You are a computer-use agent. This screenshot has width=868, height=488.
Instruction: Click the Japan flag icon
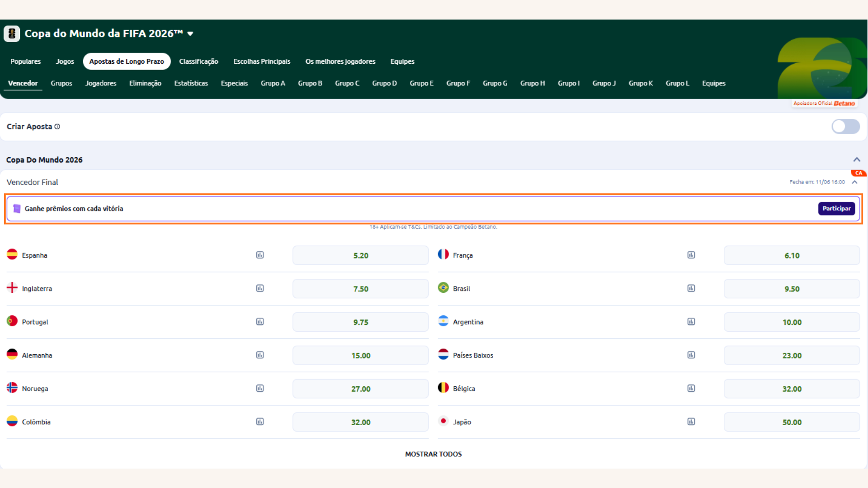pyautogui.click(x=443, y=421)
